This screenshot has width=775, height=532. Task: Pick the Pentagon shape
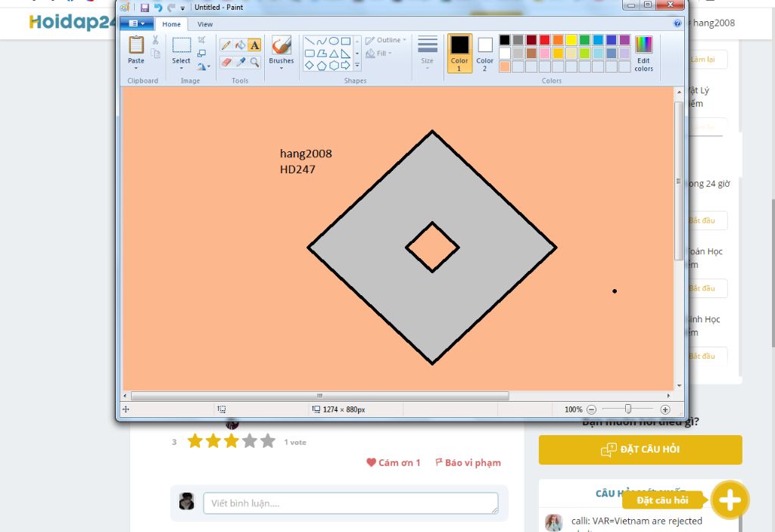[x=322, y=65]
